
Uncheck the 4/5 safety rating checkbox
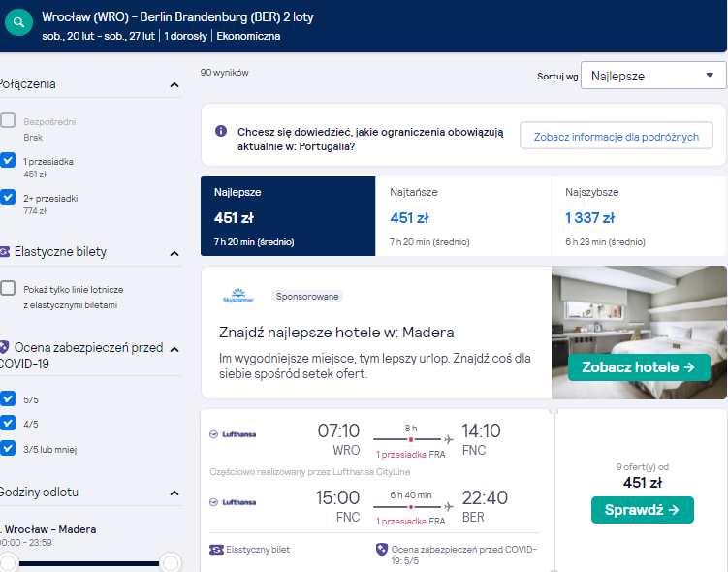(8, 423)
